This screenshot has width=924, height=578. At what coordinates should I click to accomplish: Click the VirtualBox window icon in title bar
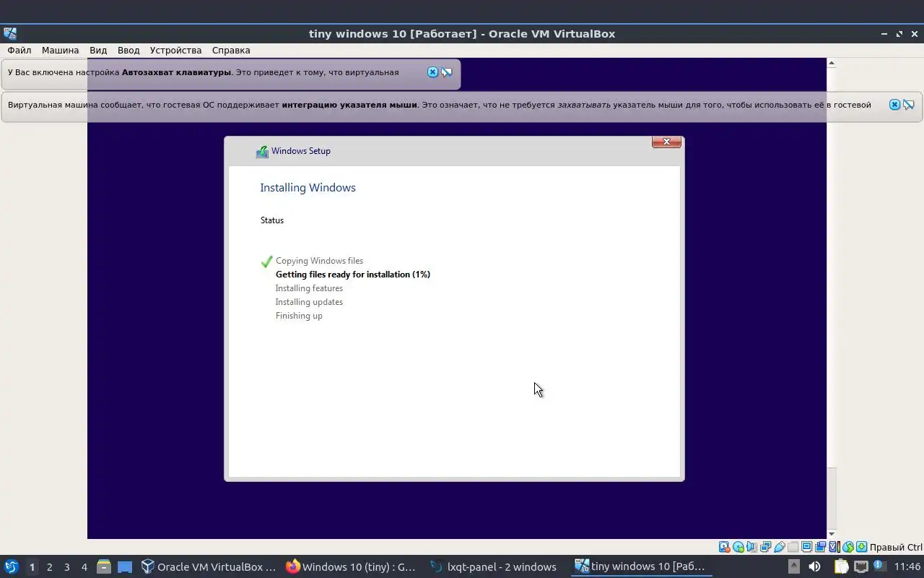coord(10,33)
